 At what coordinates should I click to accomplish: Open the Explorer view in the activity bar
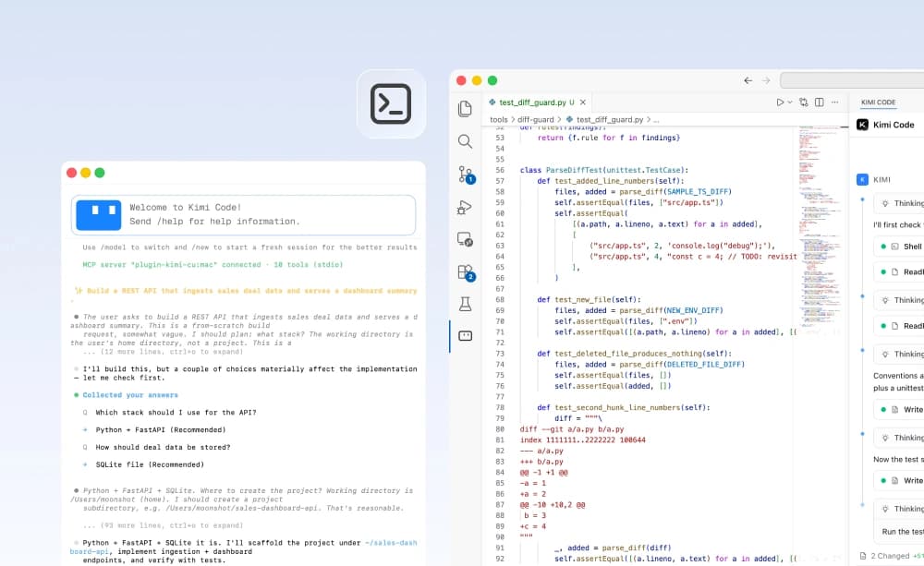tap(465, 108)
